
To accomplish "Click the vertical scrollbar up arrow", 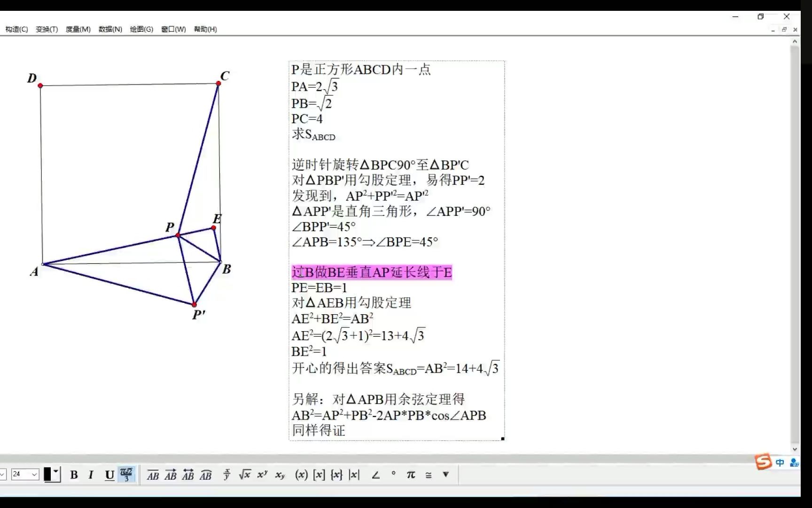I will [x=795, y=41].
